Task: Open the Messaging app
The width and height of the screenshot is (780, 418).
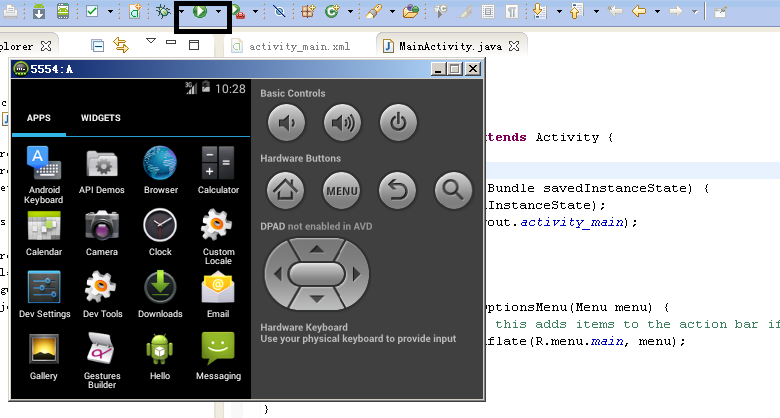Action: tap(218, 355)
